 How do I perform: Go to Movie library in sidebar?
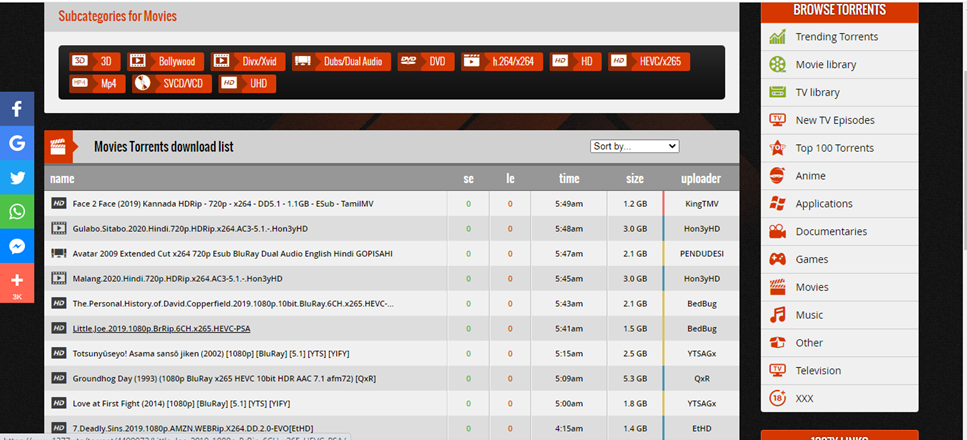click(825, 65)
